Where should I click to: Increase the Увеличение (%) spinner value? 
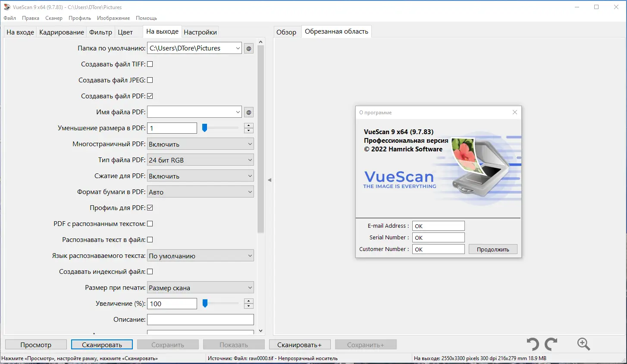tap(249, 301)
